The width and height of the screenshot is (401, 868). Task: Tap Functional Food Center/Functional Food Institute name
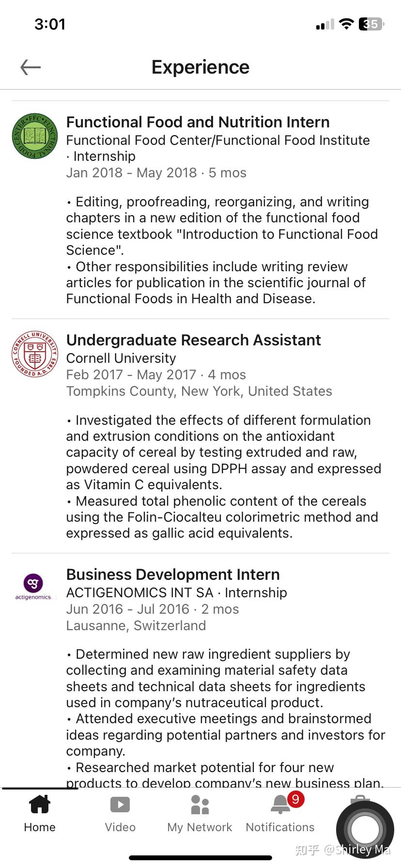pyautogui.click(x=218, y=140)
